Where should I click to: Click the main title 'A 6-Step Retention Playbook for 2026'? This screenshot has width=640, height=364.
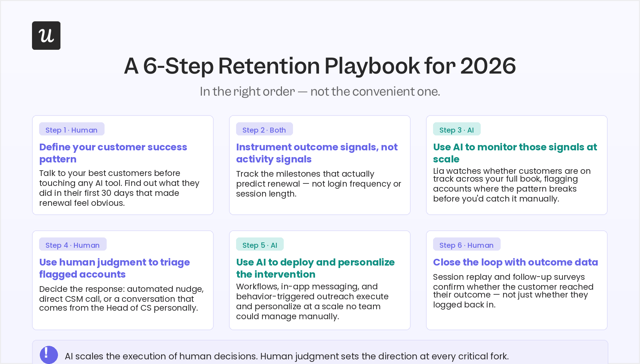[x=320, y=66]
